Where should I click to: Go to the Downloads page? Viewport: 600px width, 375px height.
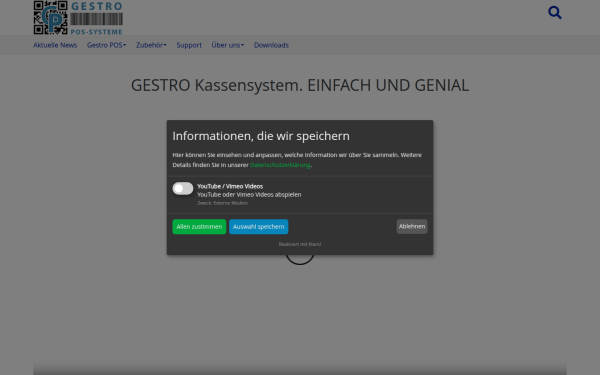[271, 45]
